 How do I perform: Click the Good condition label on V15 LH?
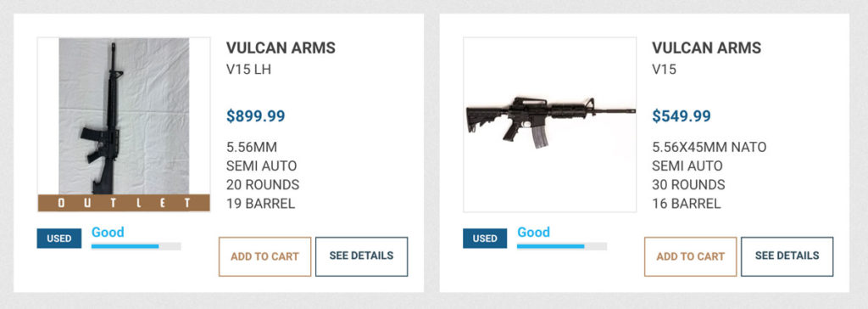pyautogui.click(x=108, y=232)
